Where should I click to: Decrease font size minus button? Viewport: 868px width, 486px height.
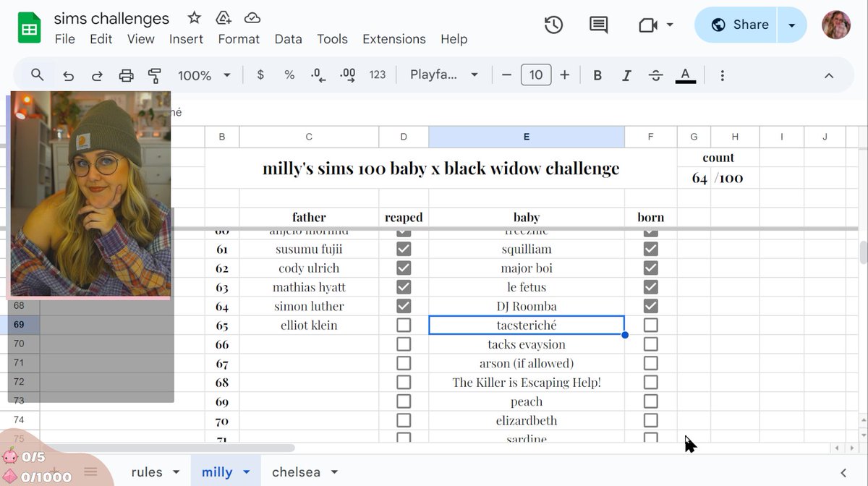tap(506, 74)
